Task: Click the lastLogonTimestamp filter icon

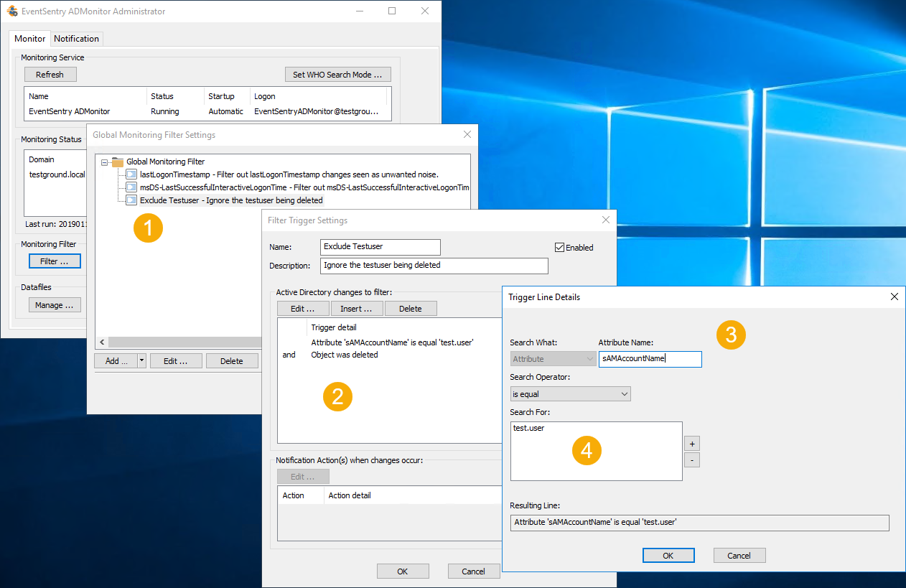Action: pos(131,174)
